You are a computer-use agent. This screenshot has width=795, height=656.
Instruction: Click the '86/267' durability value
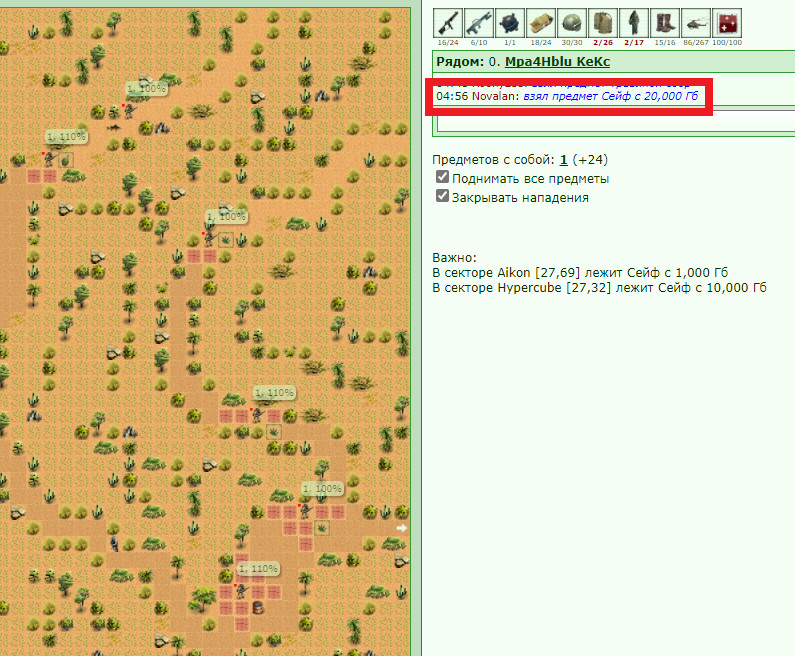(696, 43)
